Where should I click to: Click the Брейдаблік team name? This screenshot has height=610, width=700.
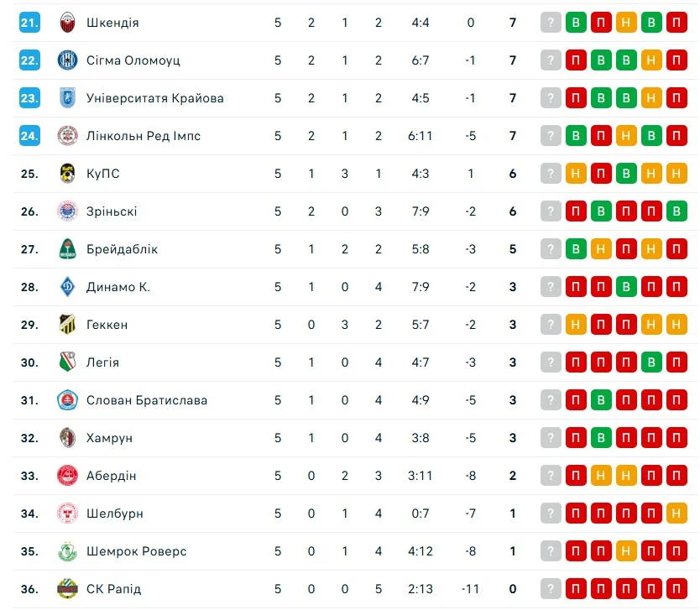click(x=122, y=249)
